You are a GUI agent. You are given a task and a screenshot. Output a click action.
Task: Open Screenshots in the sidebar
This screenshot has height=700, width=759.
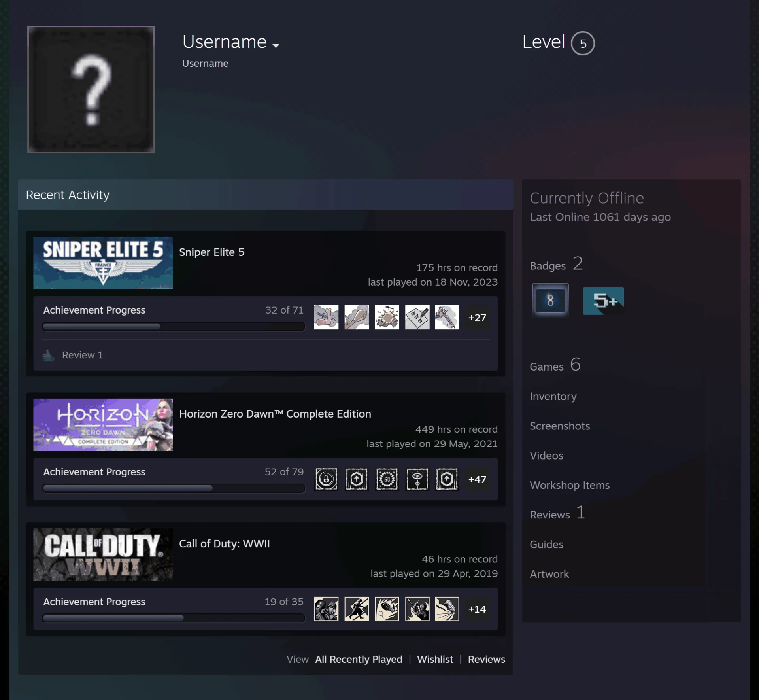click(560, 426)
